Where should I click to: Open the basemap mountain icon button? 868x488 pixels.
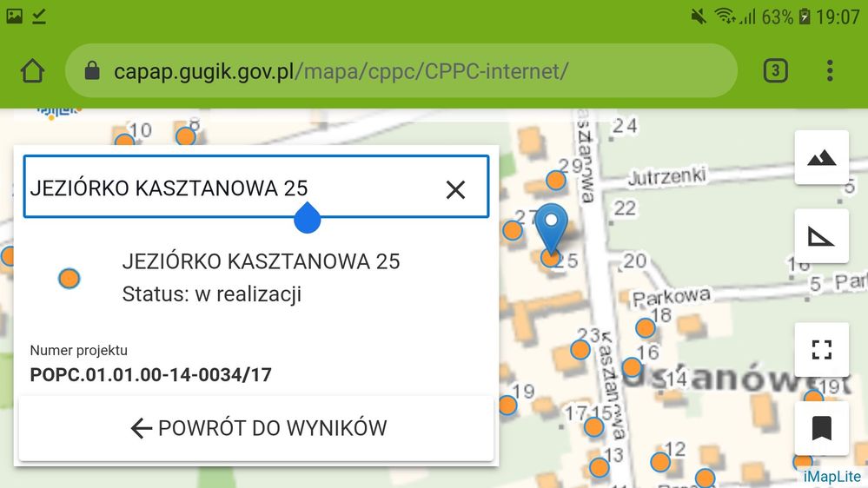(821, 158)
